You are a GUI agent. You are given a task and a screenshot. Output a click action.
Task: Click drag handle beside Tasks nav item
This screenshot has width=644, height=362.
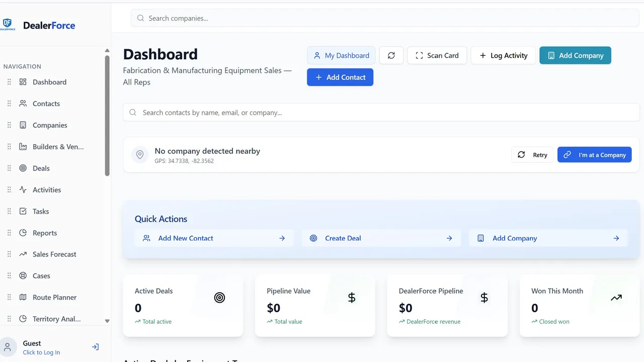point(9,212)
